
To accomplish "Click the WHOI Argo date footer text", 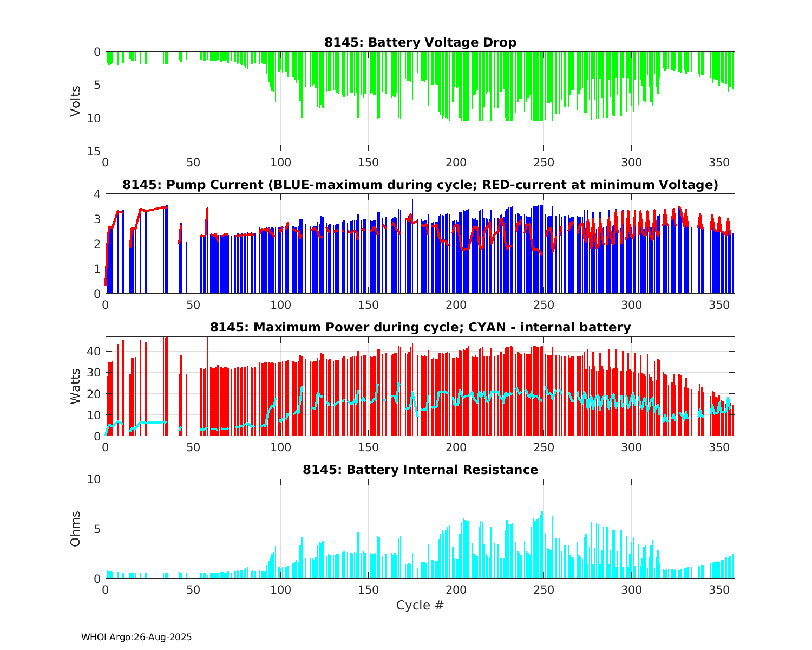I will [x=136, y=637].
